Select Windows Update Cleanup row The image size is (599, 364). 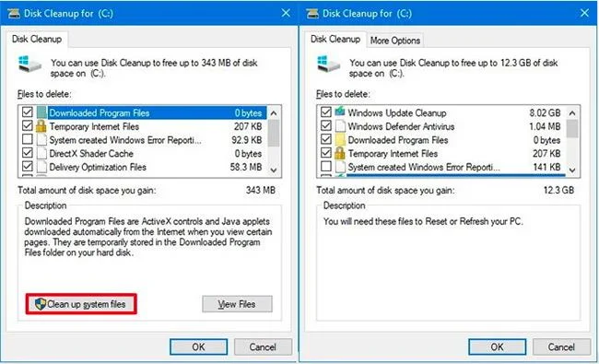click(x=441, y=112)
